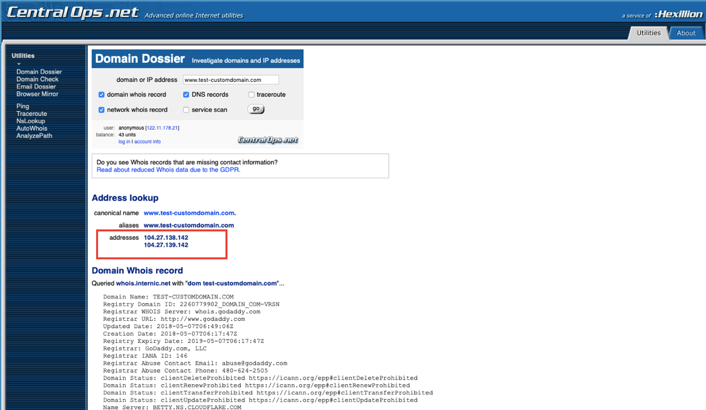Click the domain or IP address field

point(231,80)
